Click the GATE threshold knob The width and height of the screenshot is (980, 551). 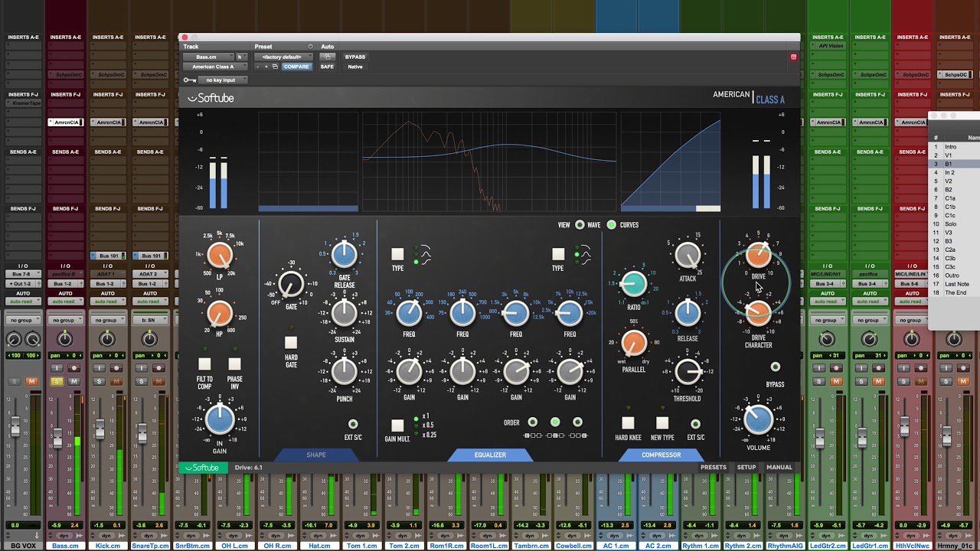[x=291, y=285]
